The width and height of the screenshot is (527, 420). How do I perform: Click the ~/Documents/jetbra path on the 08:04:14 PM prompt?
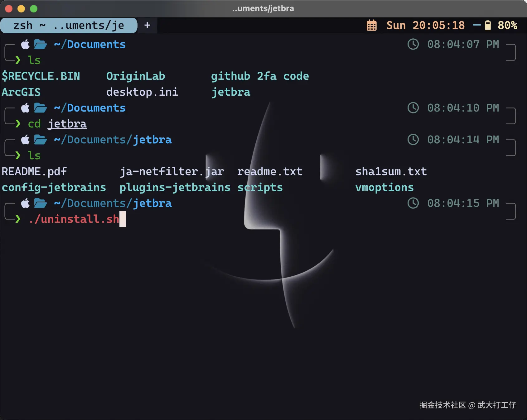[x=113, y=140]
